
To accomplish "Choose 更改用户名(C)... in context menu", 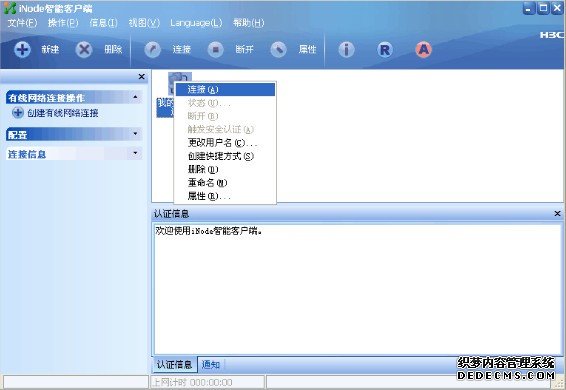I will [225, 143].
